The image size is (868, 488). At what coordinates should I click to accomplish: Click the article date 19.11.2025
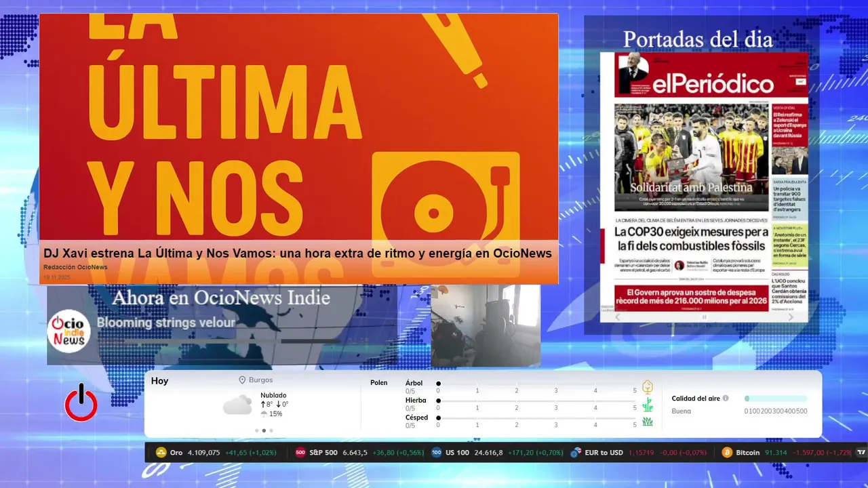pyautogui.click(x=57, y=277)
